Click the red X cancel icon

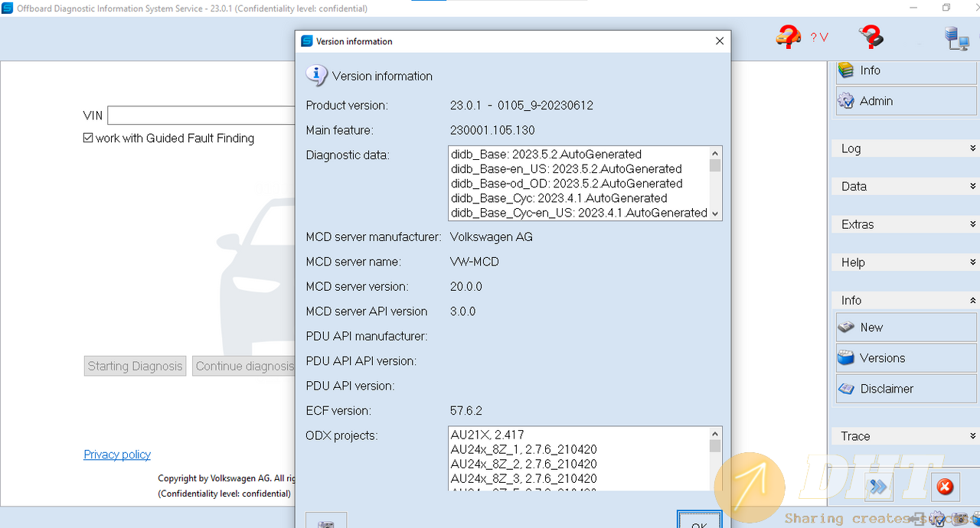945,487
